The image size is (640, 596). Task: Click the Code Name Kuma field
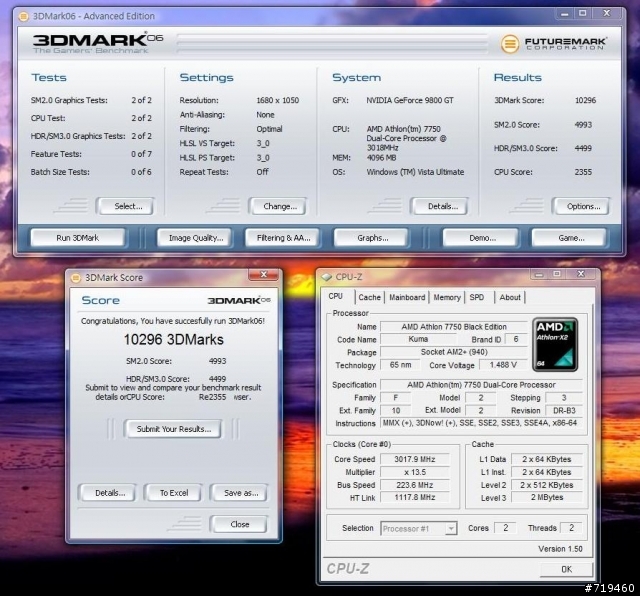click(x=418, y=339)
